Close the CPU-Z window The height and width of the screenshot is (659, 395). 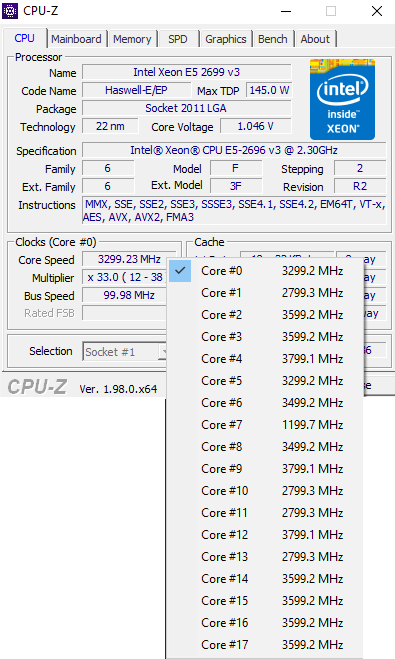coord(377,11)
